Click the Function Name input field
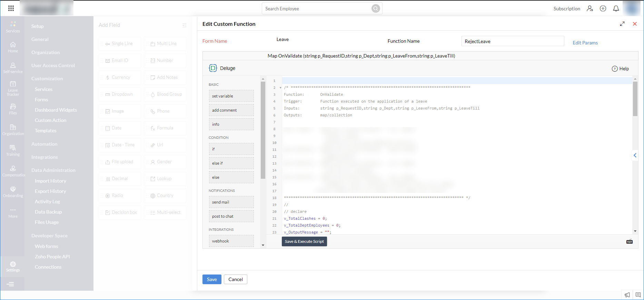This screenshot has width=644, height=300. pyautogui.click(x=512, y=41)
